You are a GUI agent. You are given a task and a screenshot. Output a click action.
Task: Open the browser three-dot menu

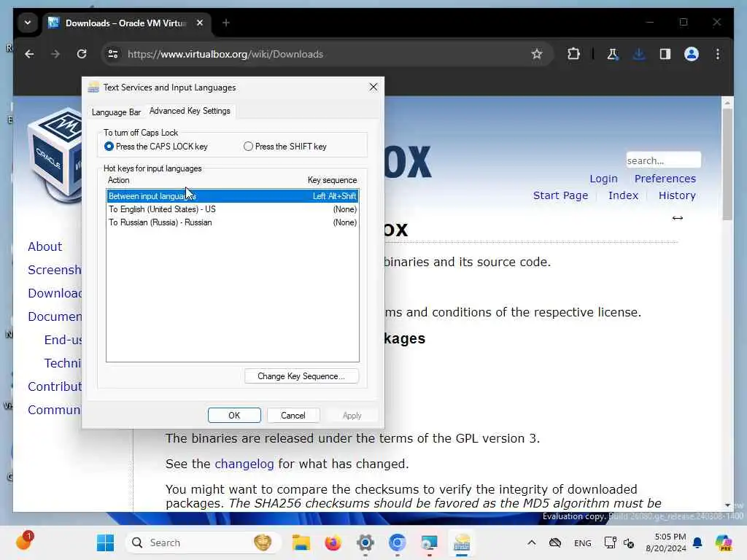718,54
